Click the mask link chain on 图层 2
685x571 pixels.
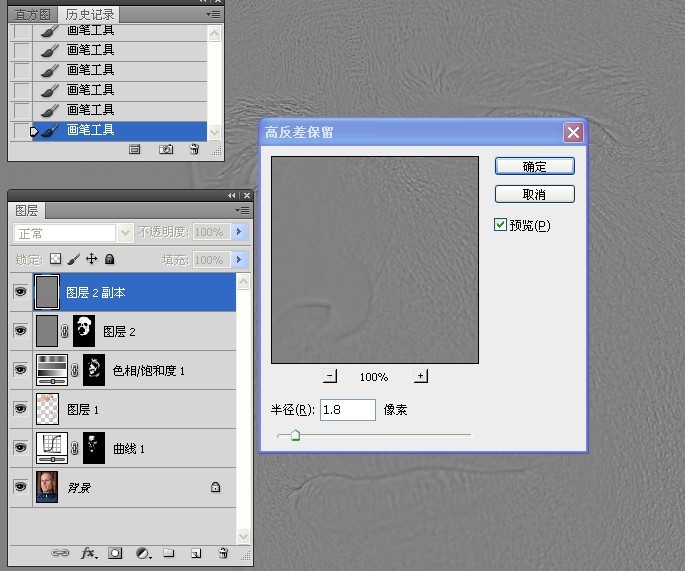coord(65,331)
